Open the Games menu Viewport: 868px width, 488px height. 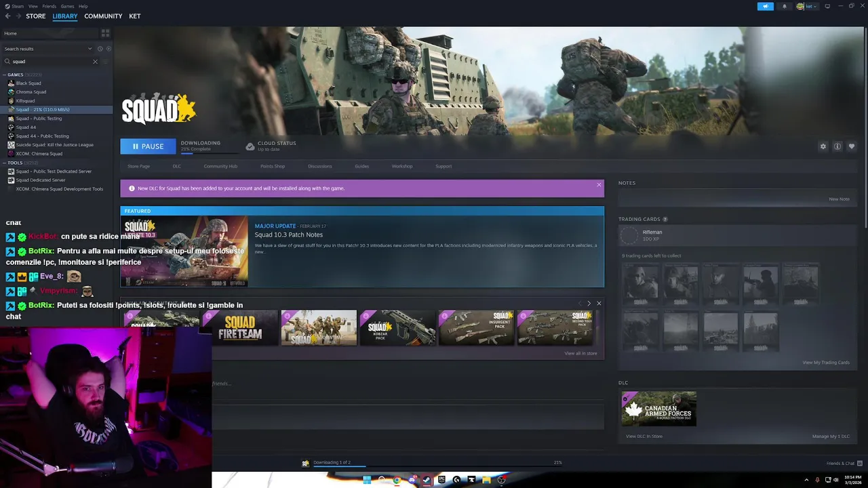pyautogui.click(x=67, y=6)
